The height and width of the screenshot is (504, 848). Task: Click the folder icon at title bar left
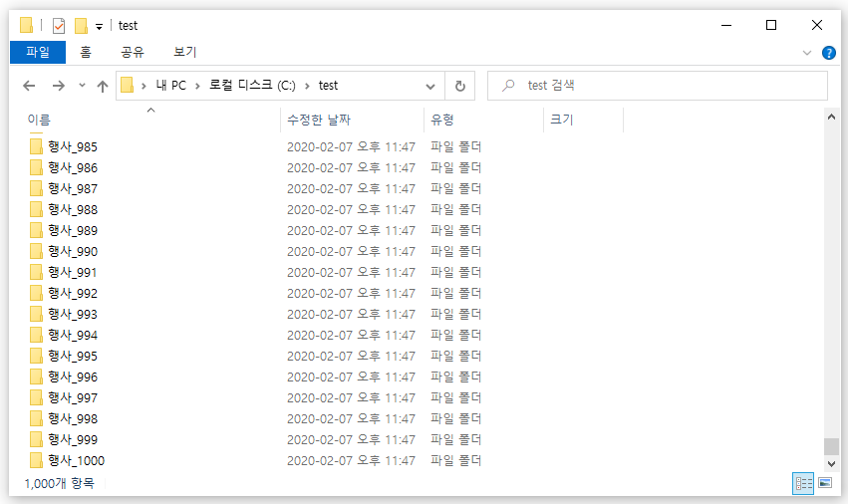pyautogui.click(x=26, y=26)
